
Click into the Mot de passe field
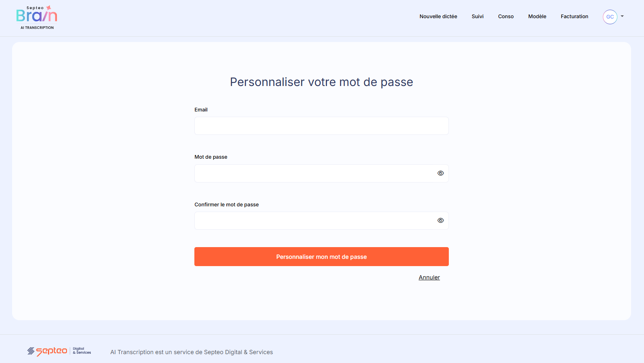tap(315, 174)
